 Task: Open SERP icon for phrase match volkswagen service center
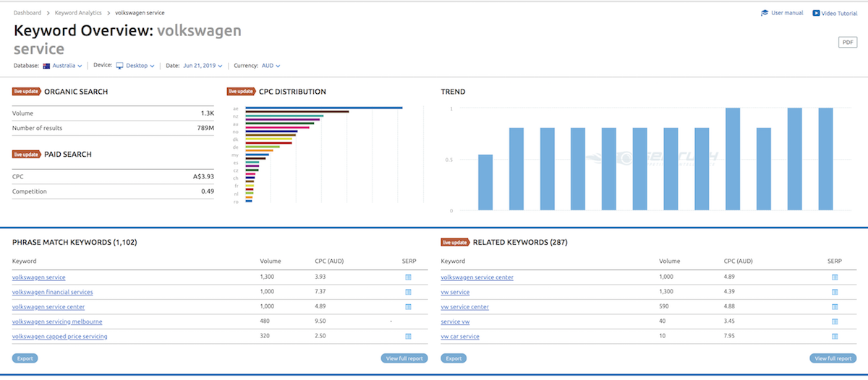point(408,307)
